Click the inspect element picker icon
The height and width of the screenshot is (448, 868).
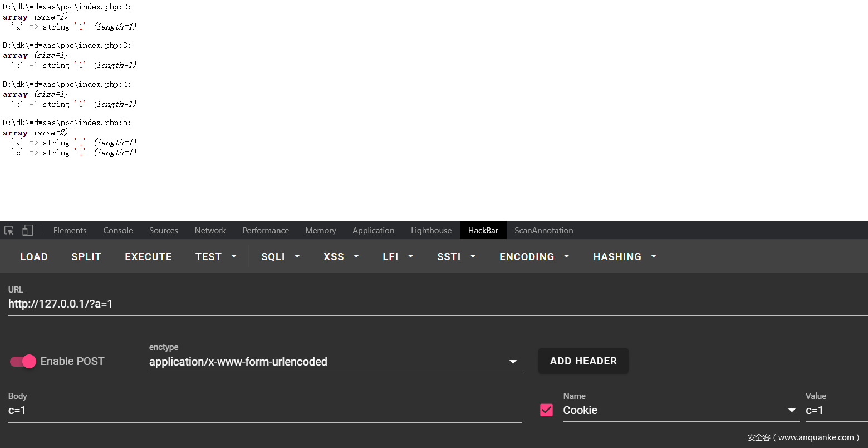tap(9, 231)
